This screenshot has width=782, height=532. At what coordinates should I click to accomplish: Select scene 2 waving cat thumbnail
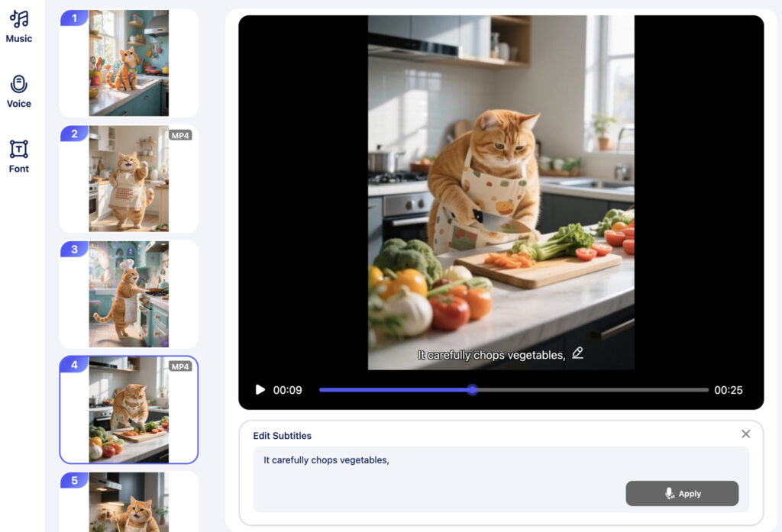(128, 179)
